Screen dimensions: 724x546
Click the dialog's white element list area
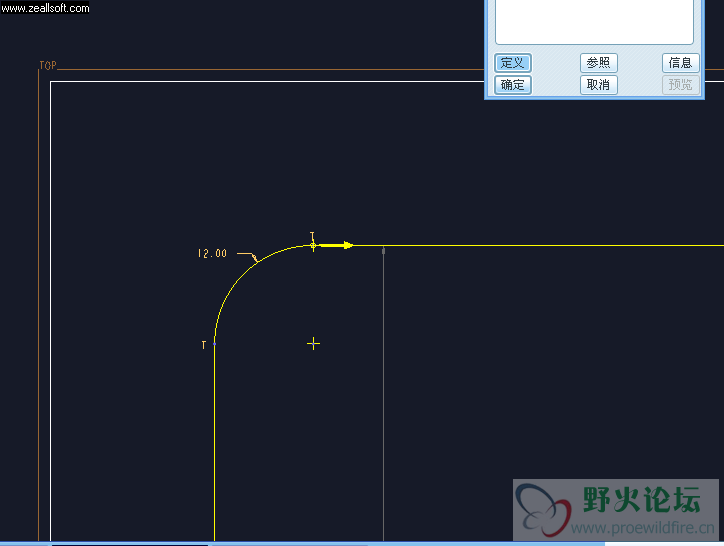click(594, 21)
